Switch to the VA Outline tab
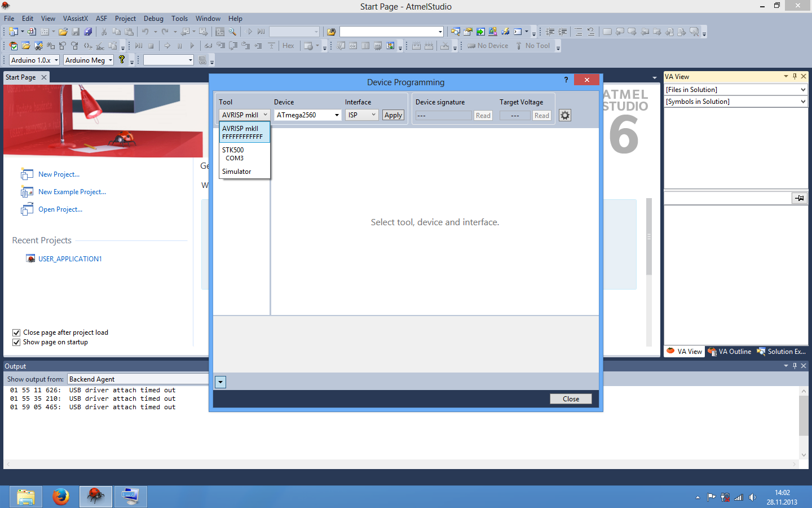 (730, 352)
